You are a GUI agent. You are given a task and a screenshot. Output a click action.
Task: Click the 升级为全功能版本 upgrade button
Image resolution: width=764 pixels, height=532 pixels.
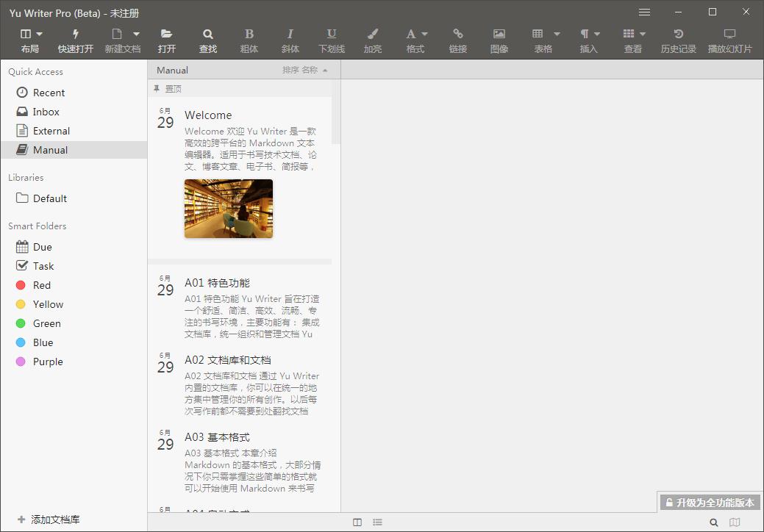(709, 502)
